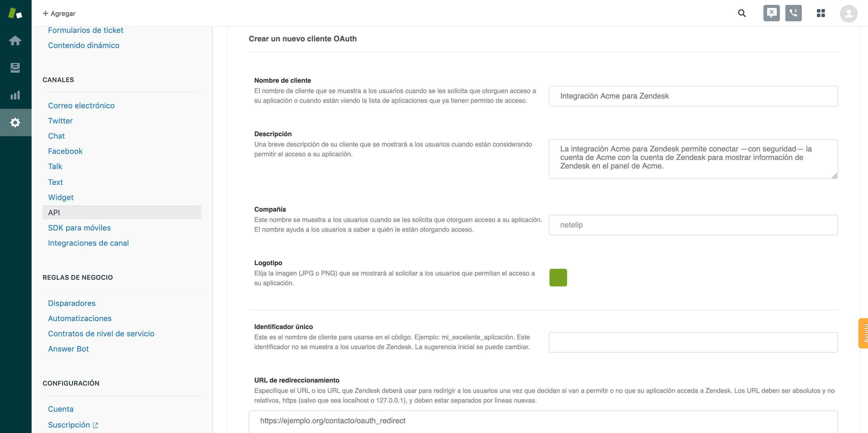Select the Disparadores menu item

click(x=72, y=303)
